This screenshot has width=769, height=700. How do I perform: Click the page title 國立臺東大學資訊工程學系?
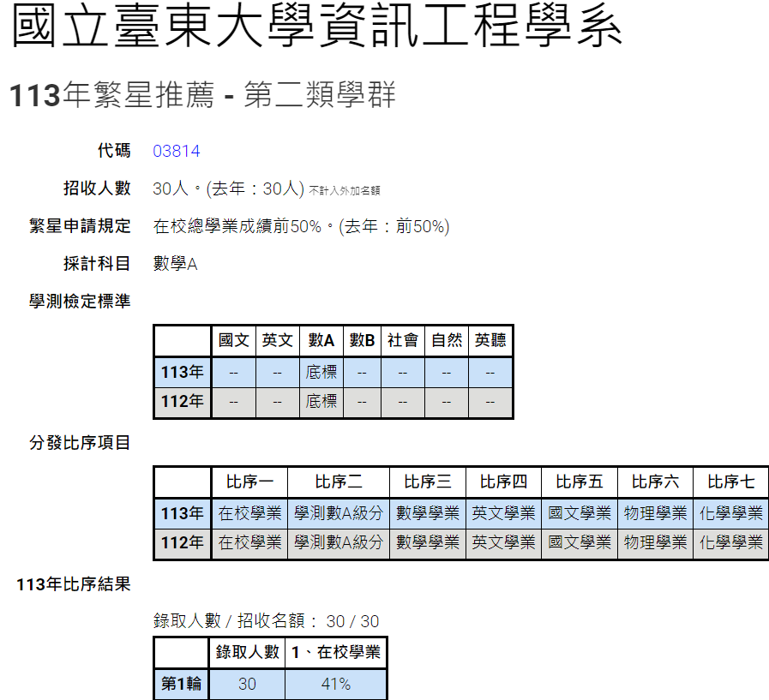pyautogui.click(x=317, y=25)
